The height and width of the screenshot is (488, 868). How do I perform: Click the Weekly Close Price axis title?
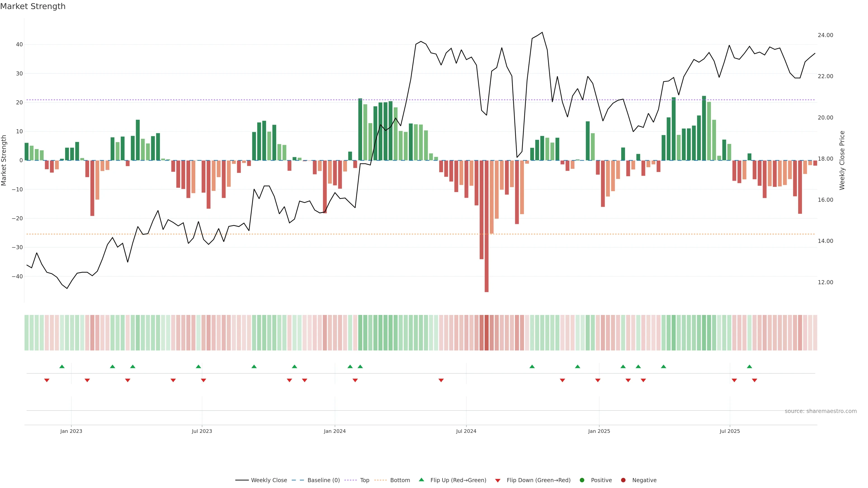coord(842,160)
